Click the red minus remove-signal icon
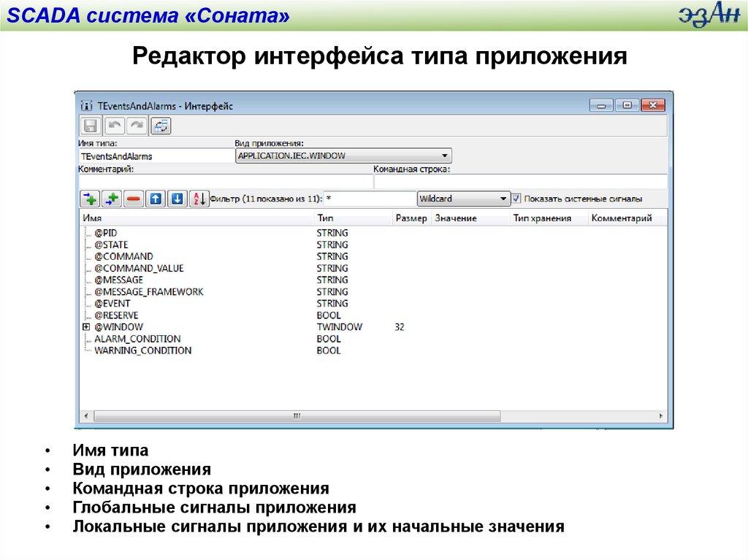 click(x=134, y=199)
